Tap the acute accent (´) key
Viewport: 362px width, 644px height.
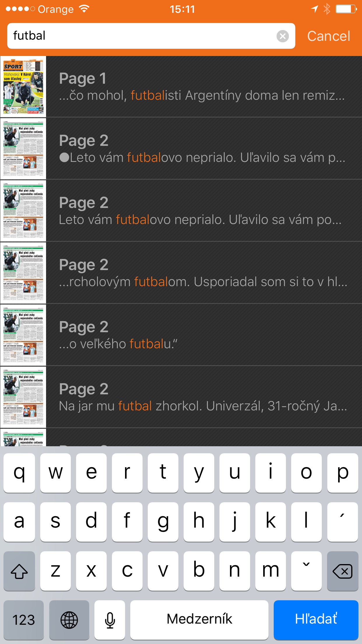(x=342, y=522)
